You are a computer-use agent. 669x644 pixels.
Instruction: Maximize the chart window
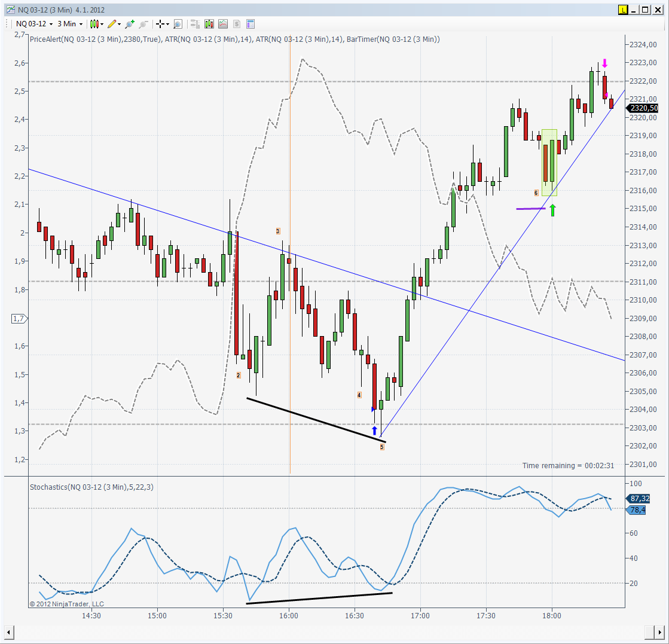click(646, 10)
